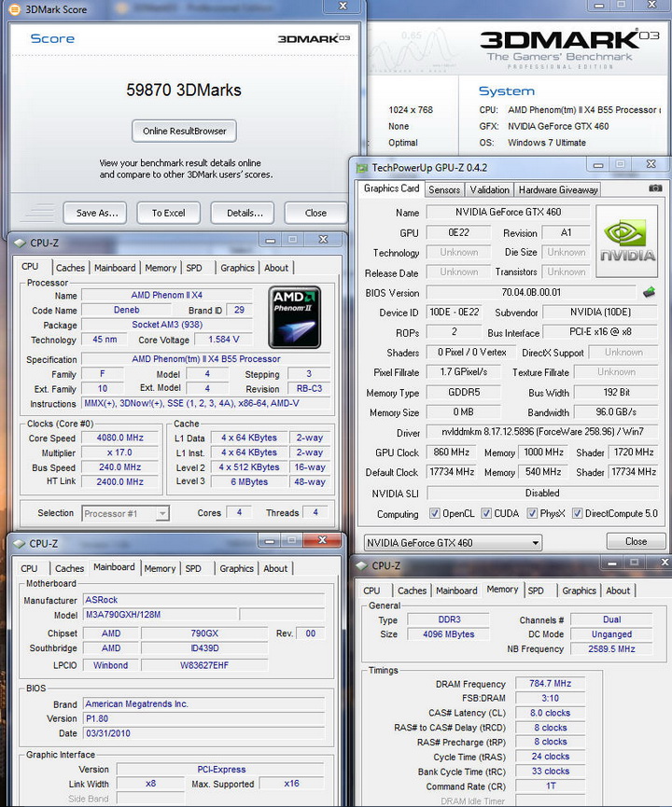Click the GPU Clock value 860 MHz
Viewport: 672px width, 807px height.
[452, 452]
